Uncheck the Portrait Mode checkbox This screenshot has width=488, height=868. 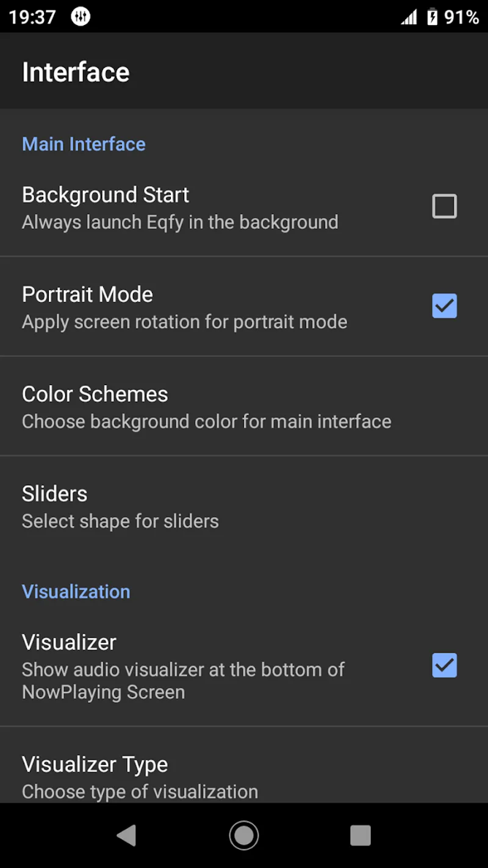tap(444, 306)
